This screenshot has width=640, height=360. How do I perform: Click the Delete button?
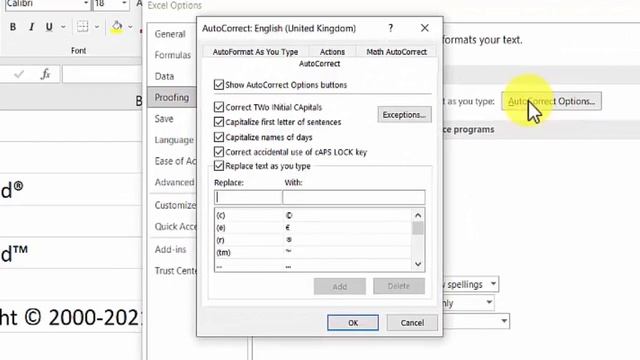tap(399, 286)
